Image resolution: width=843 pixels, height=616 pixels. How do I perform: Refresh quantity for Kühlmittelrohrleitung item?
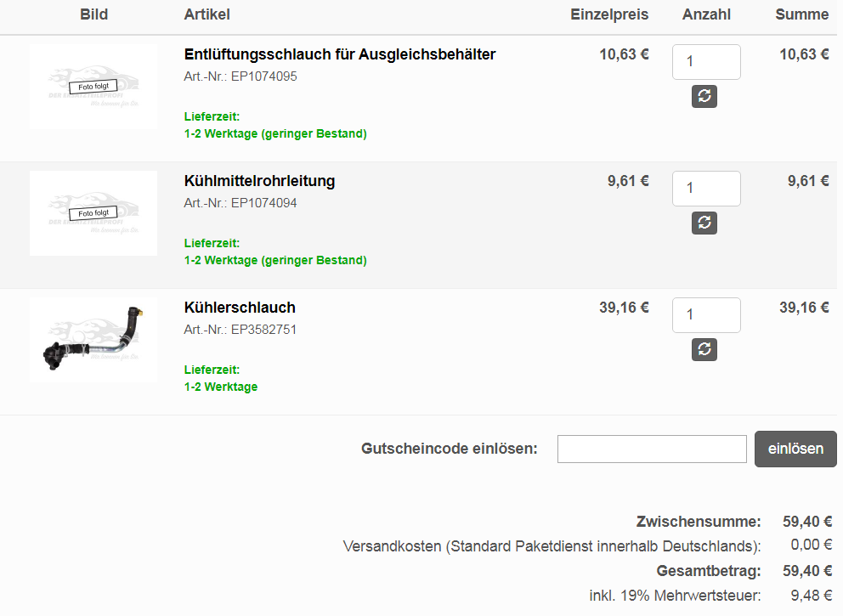pyautogui.click(x=704, y=223)
